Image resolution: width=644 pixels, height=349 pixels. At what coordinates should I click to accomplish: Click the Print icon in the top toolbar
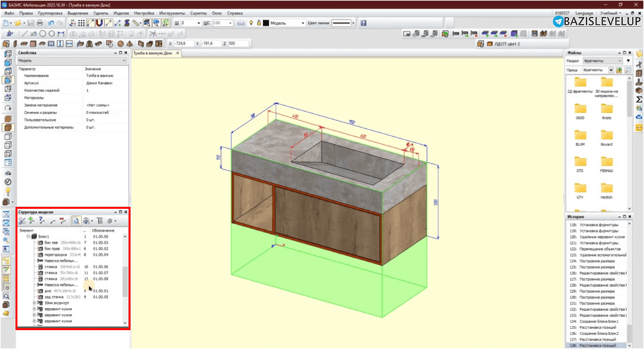coord(40,23)
